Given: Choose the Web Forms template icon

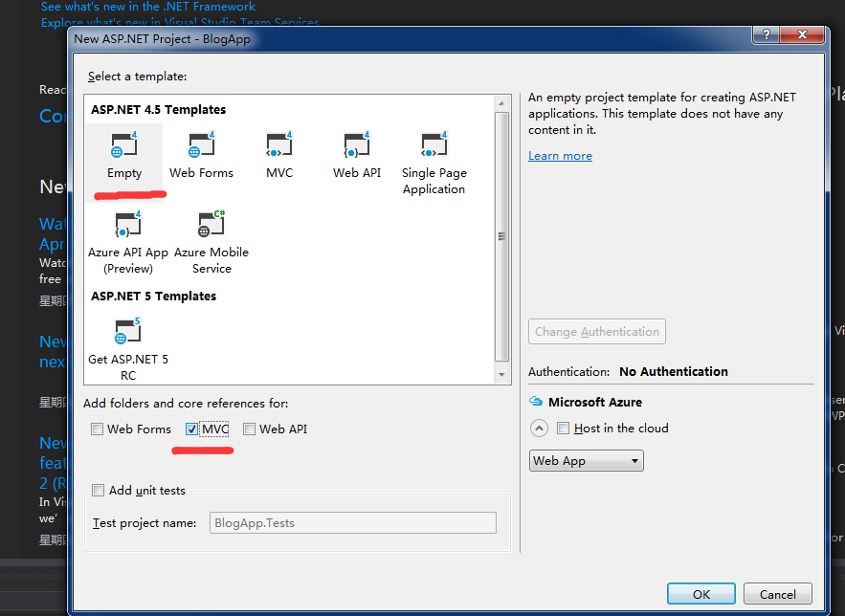Looking at the screenshot, I should point(202,144).
